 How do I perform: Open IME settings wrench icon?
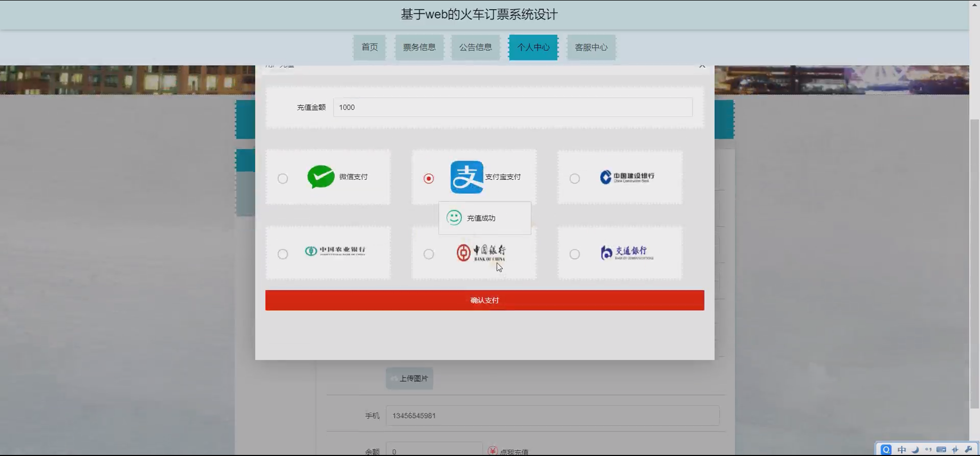click(x=968, y=449)
